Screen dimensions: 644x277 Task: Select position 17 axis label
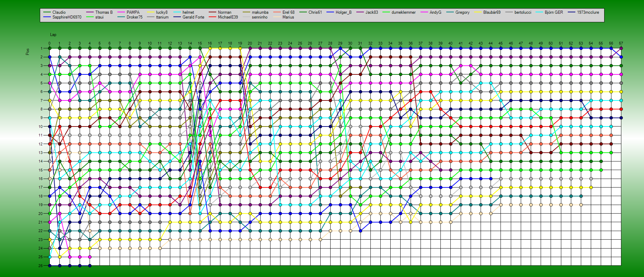[x=41, y=188]
